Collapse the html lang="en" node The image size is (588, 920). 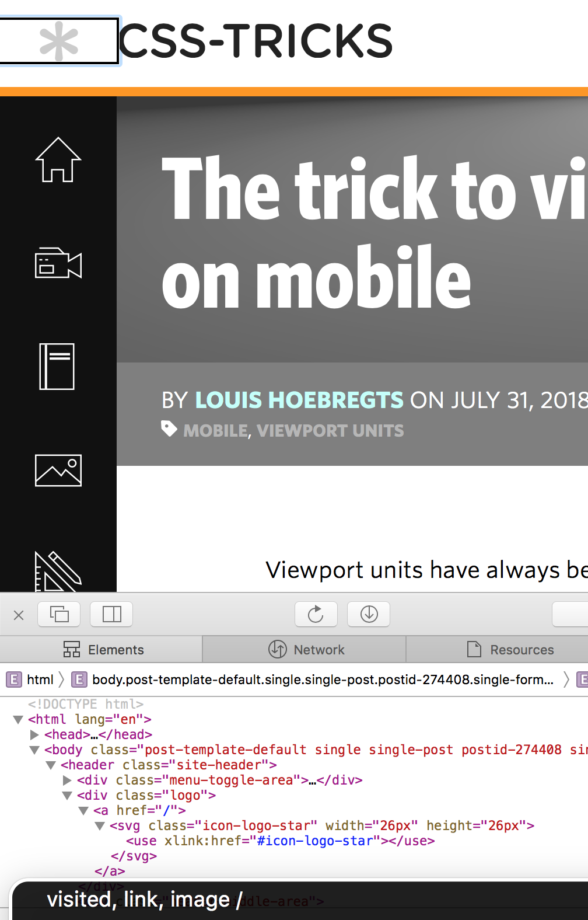[x=18, y=720]
